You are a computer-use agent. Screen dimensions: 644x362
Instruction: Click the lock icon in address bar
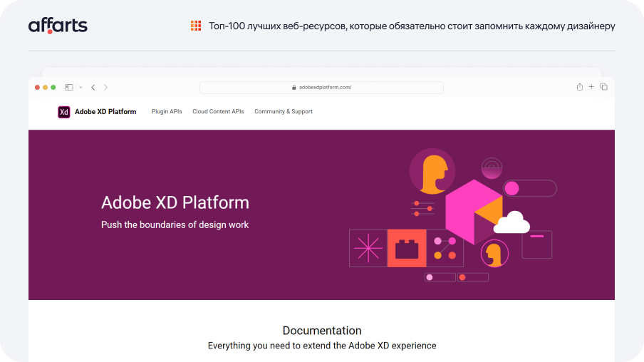pyautogui.click(x=294, y=87)
